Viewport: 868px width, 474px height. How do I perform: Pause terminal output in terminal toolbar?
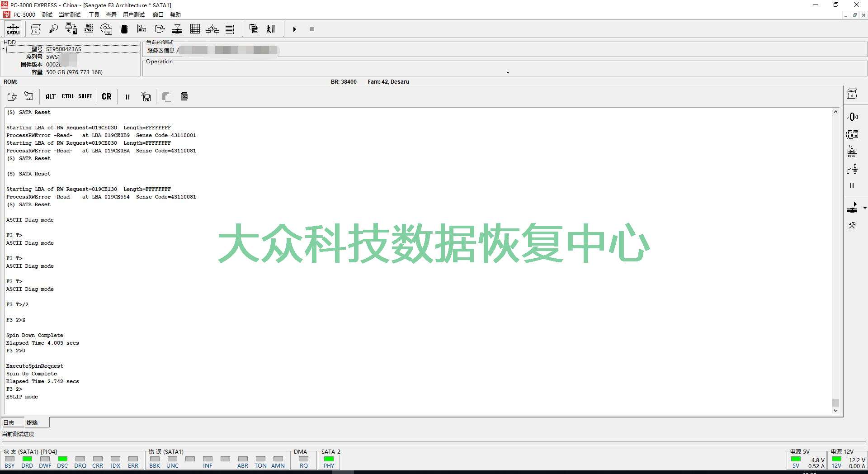coord(127,97)
